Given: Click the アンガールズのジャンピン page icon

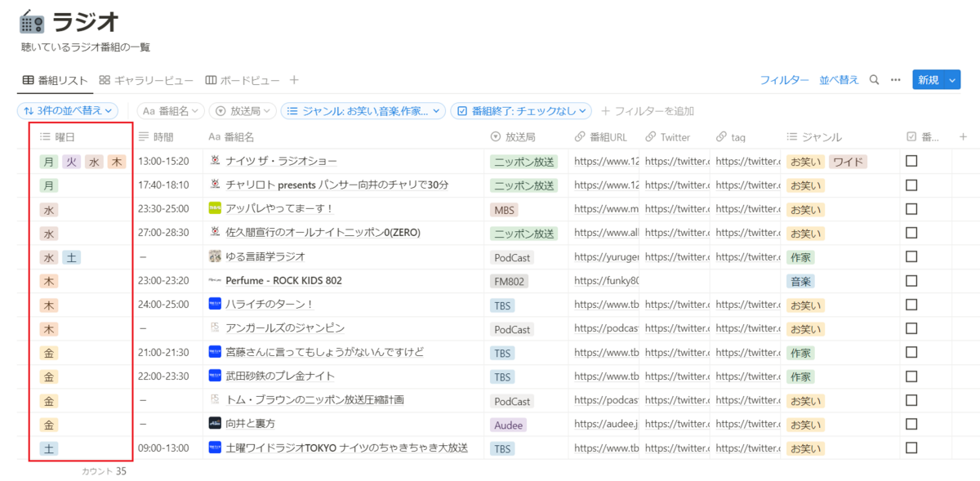Looking at the screenshot, I should [215, 328].
